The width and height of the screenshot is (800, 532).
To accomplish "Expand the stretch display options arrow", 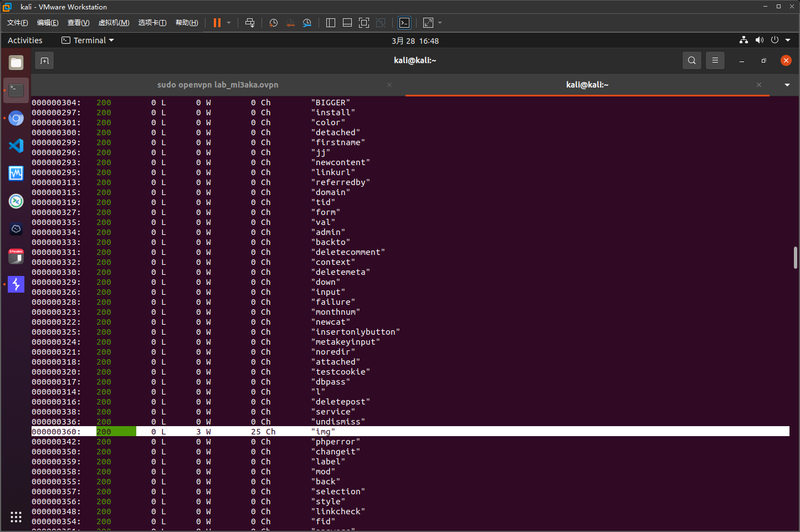I will (x=440, y=23).
